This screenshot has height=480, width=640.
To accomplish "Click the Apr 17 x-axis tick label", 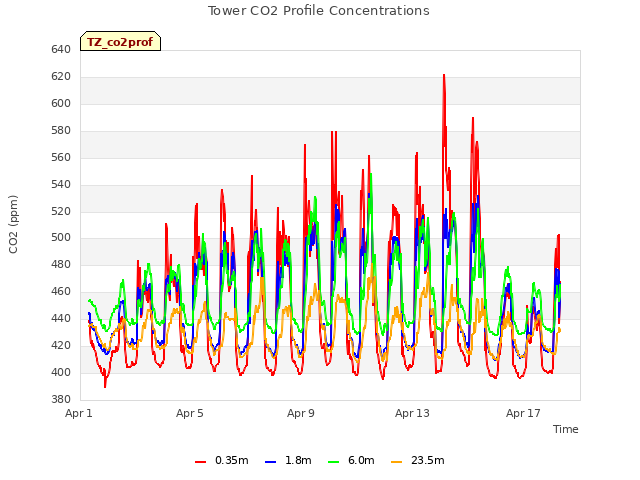I will (x=523, y=413).
